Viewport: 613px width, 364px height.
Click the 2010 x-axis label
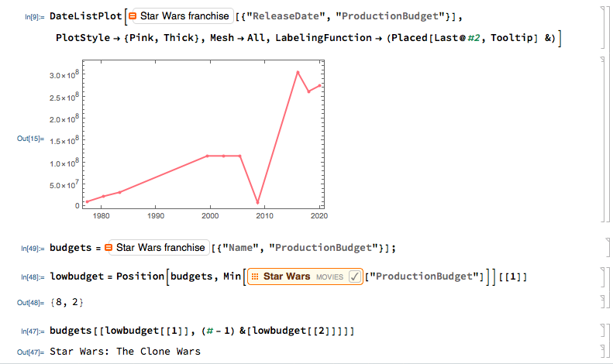tap(265, 216)
